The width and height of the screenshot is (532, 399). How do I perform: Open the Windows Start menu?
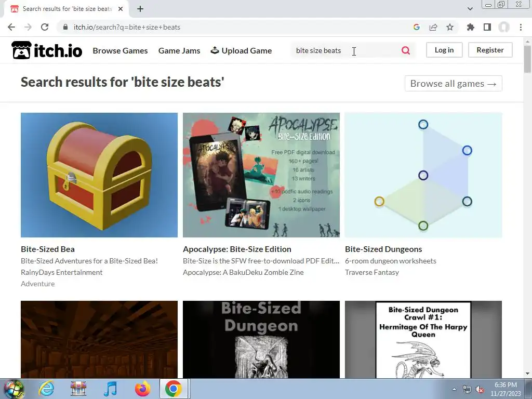(x=14, y=389)
